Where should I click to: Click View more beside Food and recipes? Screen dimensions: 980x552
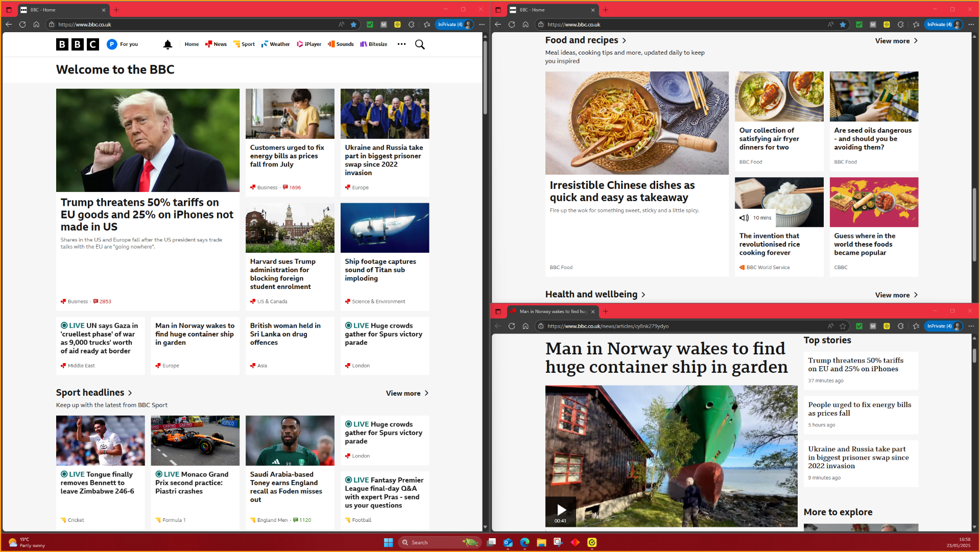(x=896, y=41)
